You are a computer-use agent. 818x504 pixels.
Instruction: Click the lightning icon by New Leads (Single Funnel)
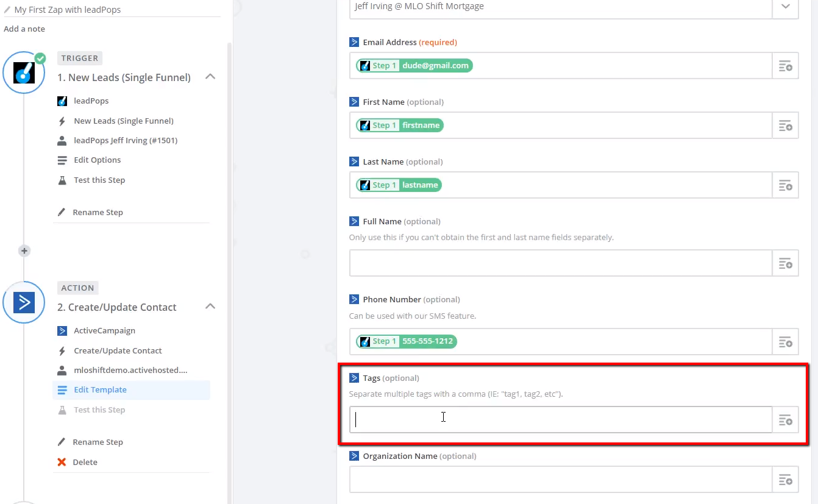point(62,121)
